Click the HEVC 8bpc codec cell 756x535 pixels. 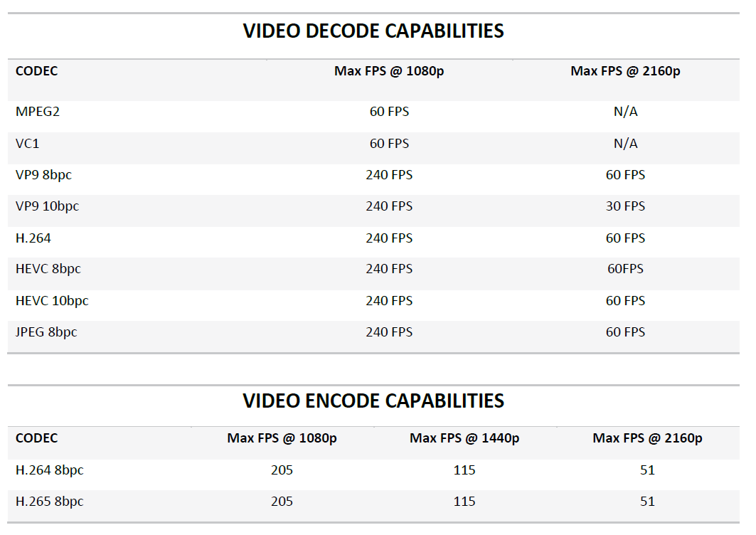click(x=48, y=269)
